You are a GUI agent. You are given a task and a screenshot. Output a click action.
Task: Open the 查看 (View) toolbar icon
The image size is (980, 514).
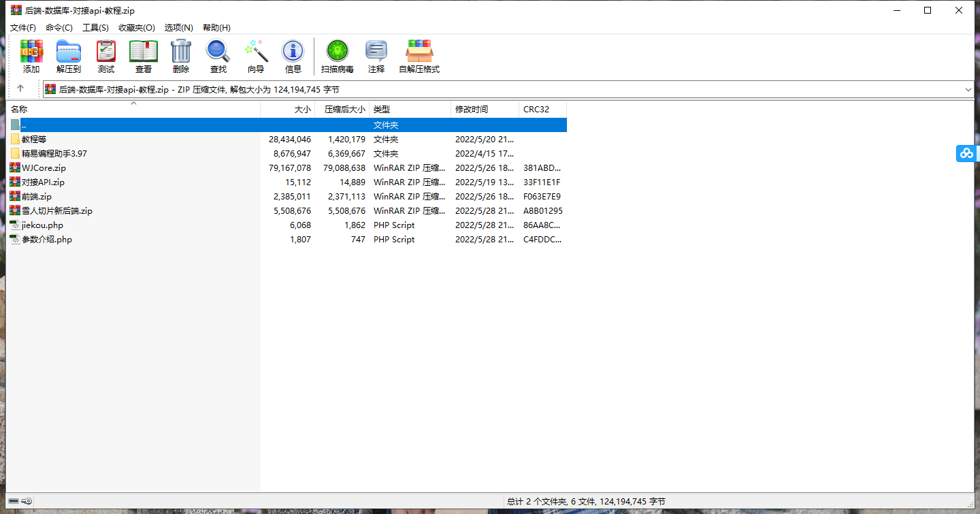(144, 56)
